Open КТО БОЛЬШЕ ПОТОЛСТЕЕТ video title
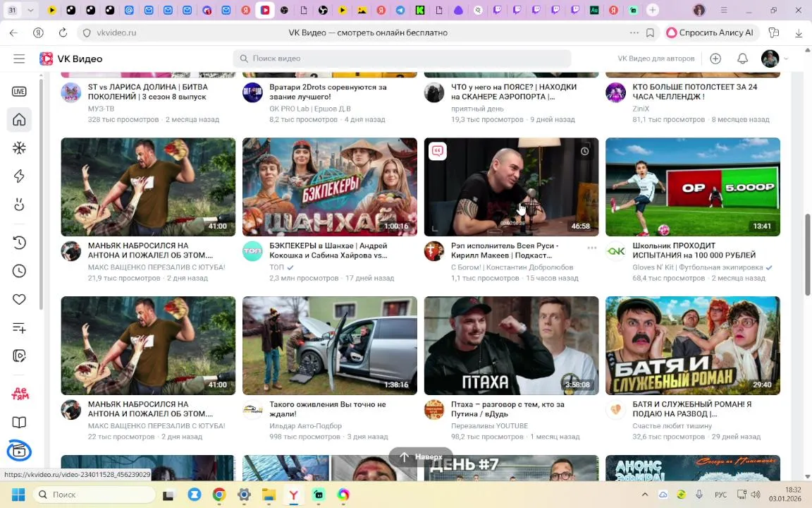 pos(694,91)
